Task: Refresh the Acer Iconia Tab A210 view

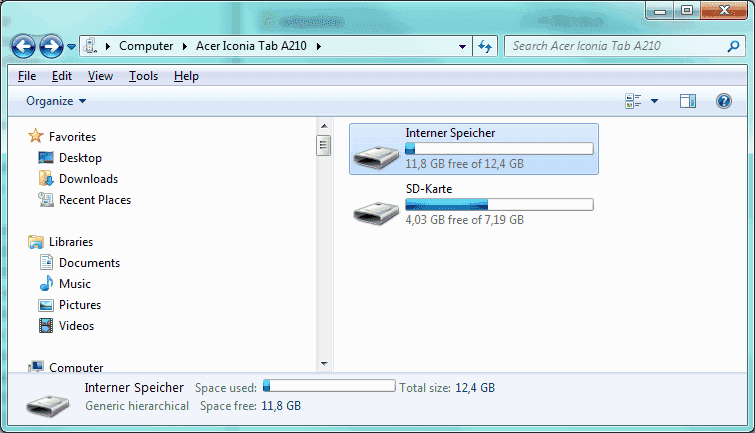Action: click(x=485, y=46)
